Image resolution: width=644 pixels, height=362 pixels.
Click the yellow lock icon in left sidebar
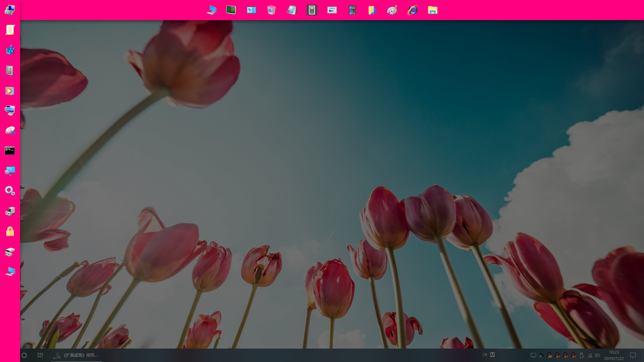click(10, 231)
